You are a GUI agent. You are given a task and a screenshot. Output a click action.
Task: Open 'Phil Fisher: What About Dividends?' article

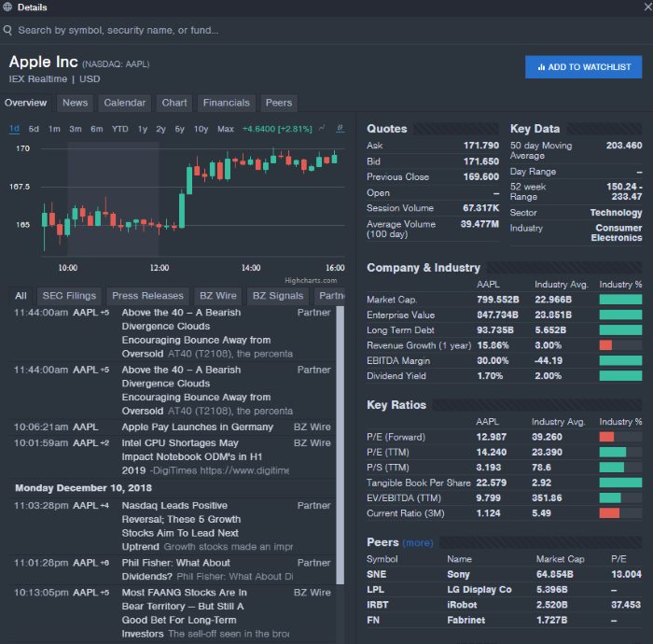pyautogui.click(x=176, y=569)
